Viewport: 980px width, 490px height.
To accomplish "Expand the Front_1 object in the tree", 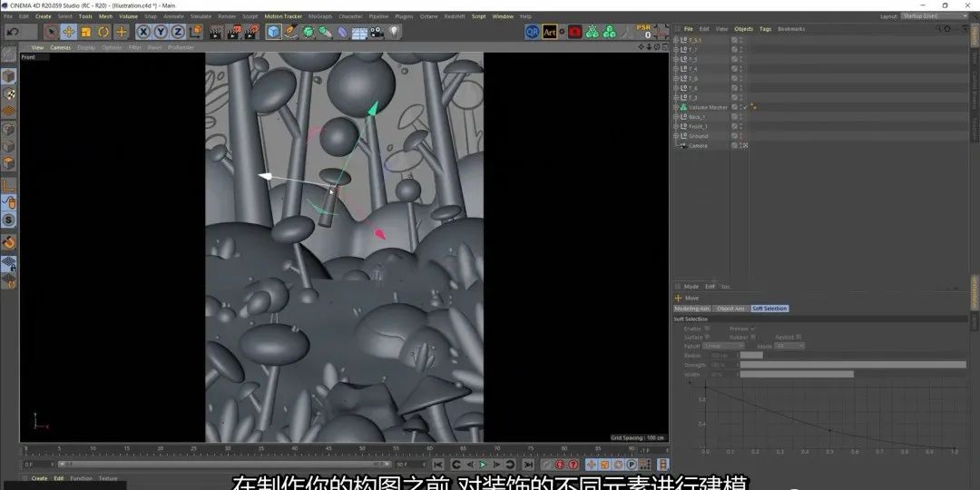I will point(676,127).
